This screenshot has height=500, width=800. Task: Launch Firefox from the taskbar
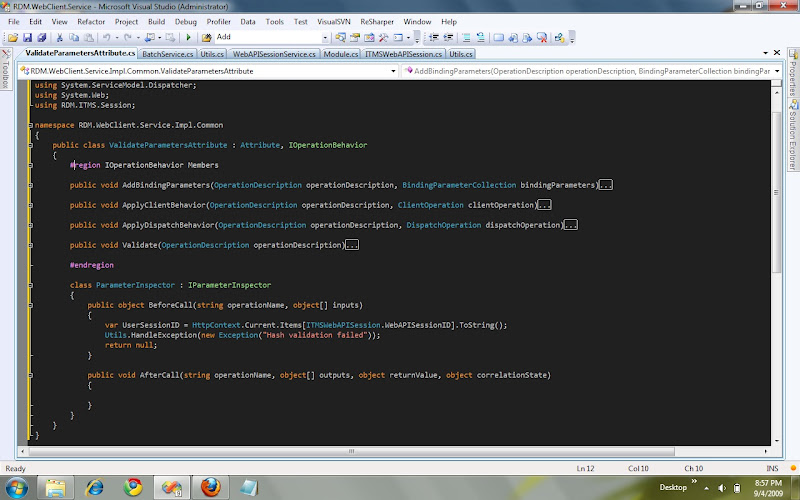click(x=210, y=487)
